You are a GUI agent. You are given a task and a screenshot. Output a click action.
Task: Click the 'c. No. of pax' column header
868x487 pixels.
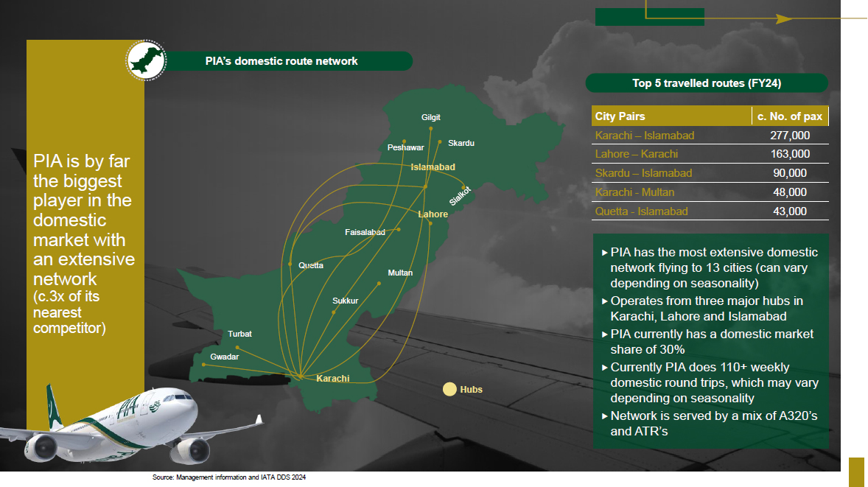click(790, 116)
